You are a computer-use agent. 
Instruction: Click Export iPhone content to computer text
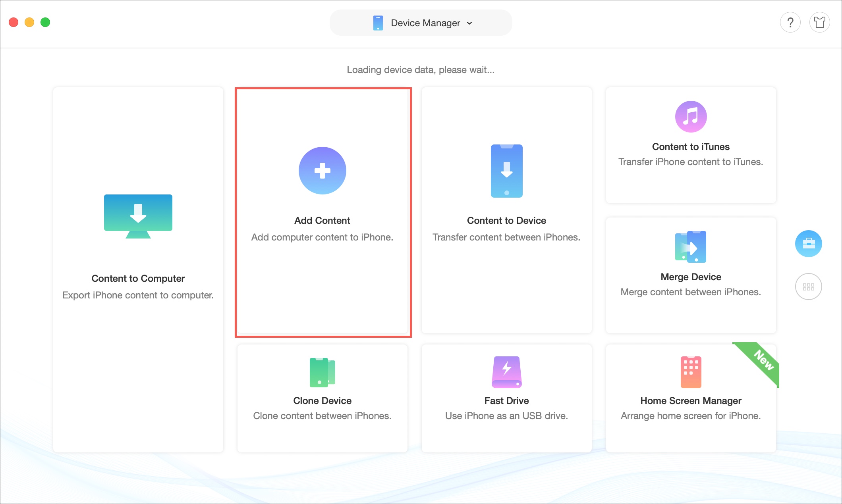138,295
